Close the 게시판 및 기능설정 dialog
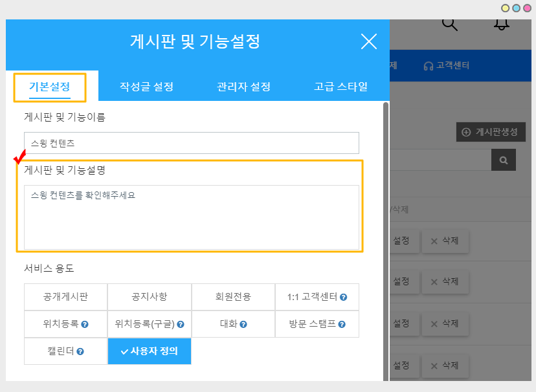The image size is (536, 392). click(369, 42)
